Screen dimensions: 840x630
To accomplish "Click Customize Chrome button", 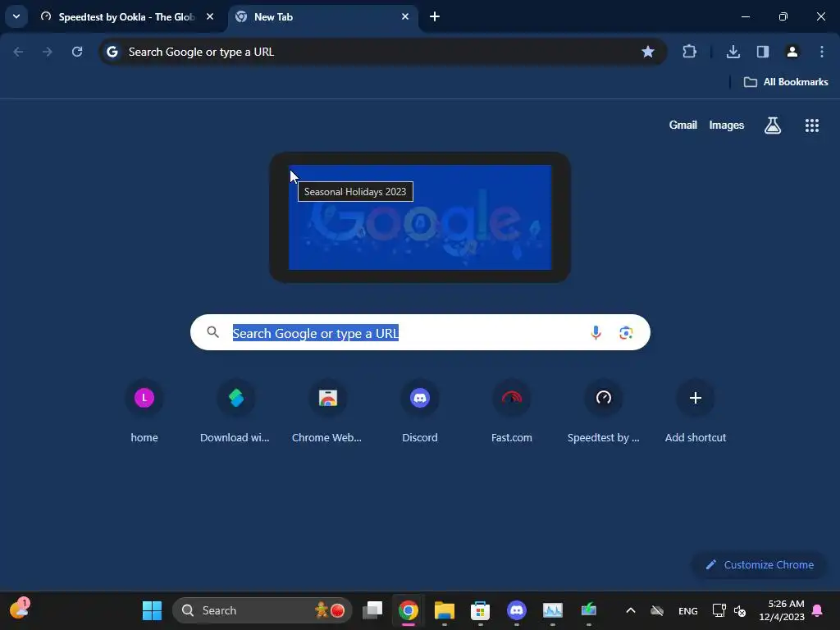I will coord(760,564).
